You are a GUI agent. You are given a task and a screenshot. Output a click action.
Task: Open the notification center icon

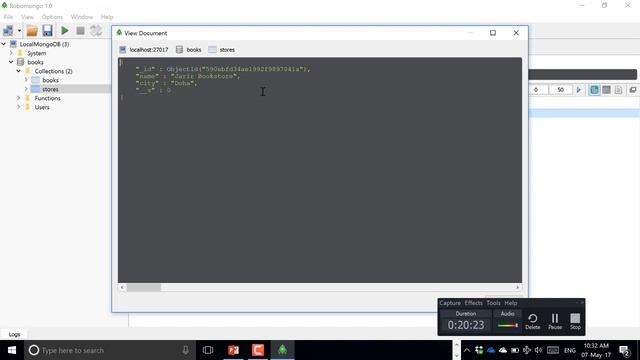(x=624, y=351)
